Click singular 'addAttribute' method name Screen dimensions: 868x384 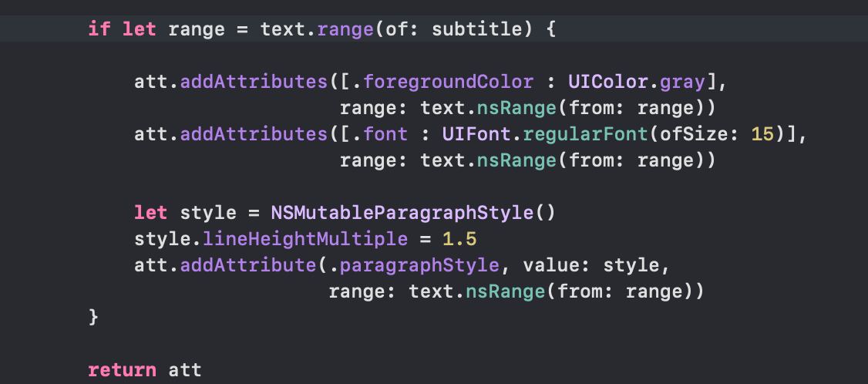[x=248, y=264]
